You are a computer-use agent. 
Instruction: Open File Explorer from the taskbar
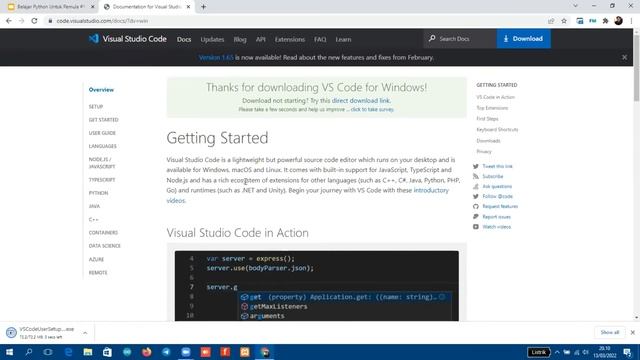pos(87,352)
